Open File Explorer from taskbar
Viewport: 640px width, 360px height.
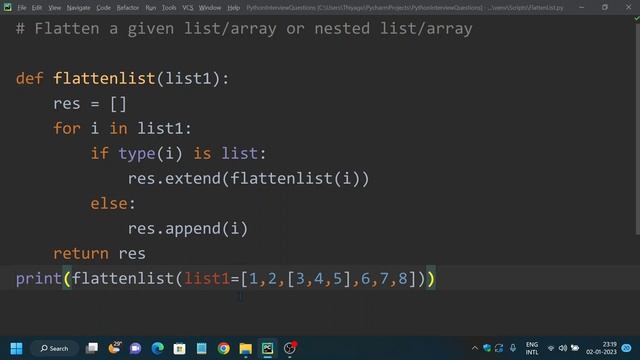point(245,348)
